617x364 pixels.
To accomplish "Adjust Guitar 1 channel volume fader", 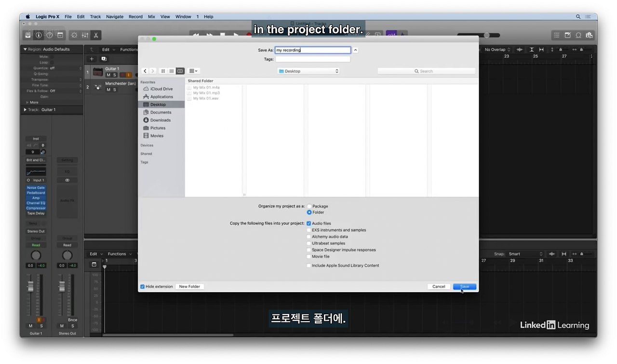I will (30, 286).
